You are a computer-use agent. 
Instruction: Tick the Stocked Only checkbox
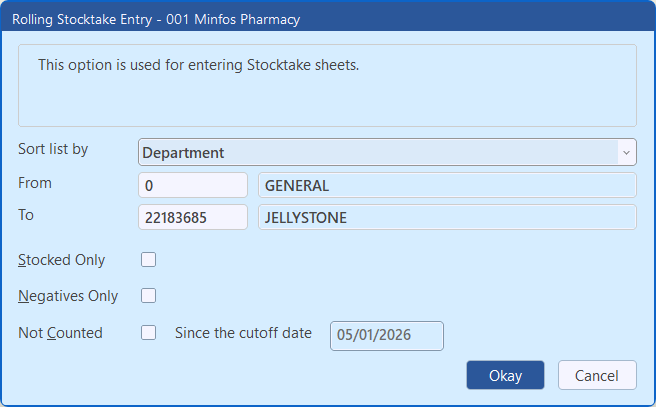pos(149,260)
